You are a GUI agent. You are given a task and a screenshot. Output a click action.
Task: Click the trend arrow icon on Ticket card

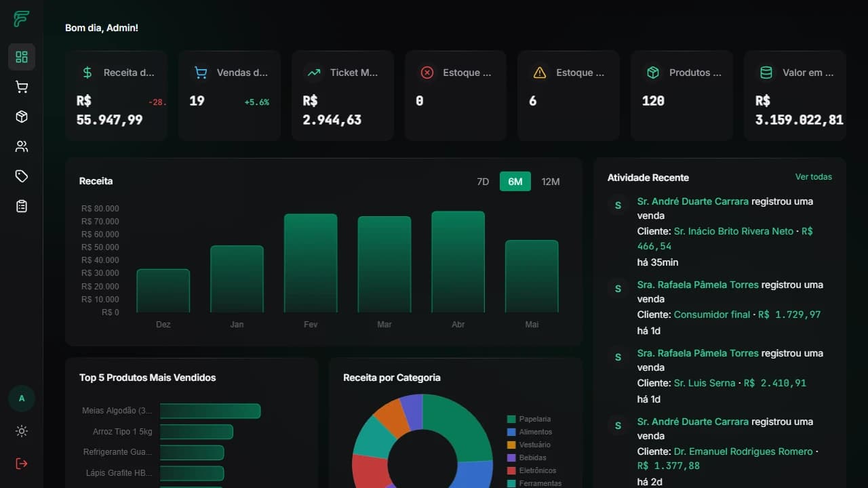tap(314, 73)
